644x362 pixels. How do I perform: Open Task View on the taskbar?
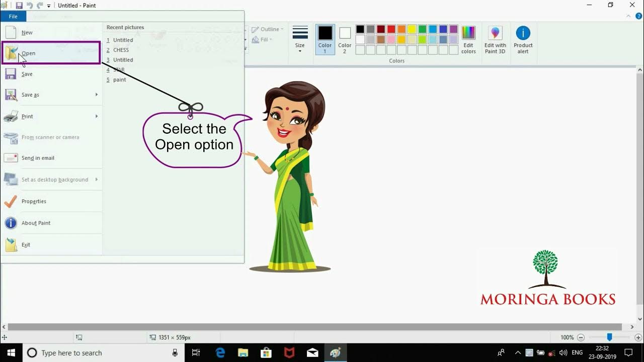click(x=196, y=352)
